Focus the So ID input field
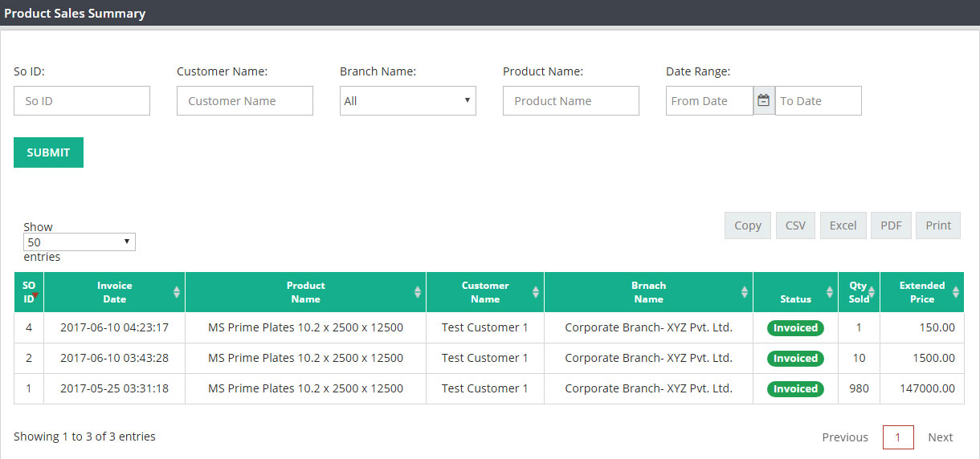Viewport: 980px width, 459px height. tap(82, 101)
